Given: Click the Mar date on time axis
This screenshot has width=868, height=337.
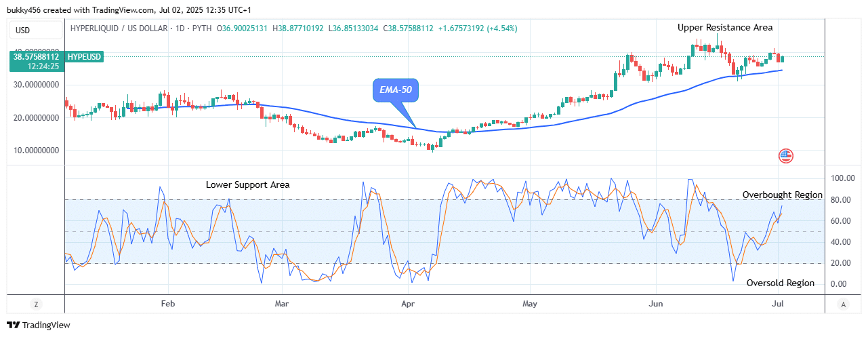Looking at the screenshot, I should 283,304.
